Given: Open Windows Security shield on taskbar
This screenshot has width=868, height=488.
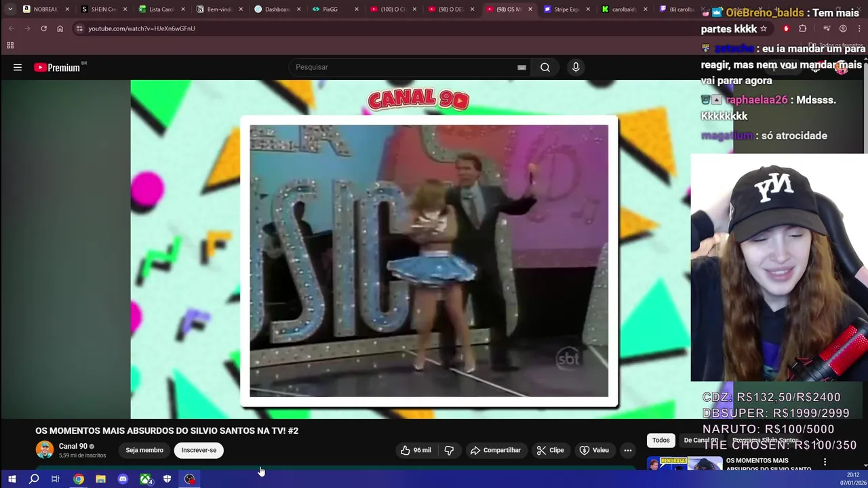Looking at the screenshot, I should tap(167, 479).
